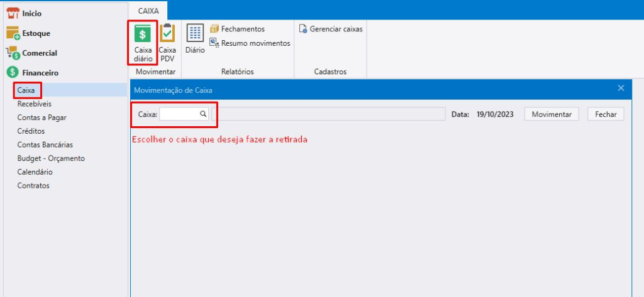Close the Movimentação de Caixa panel
This screenshot has height=297, width=644.
click(x=621, y=89)
